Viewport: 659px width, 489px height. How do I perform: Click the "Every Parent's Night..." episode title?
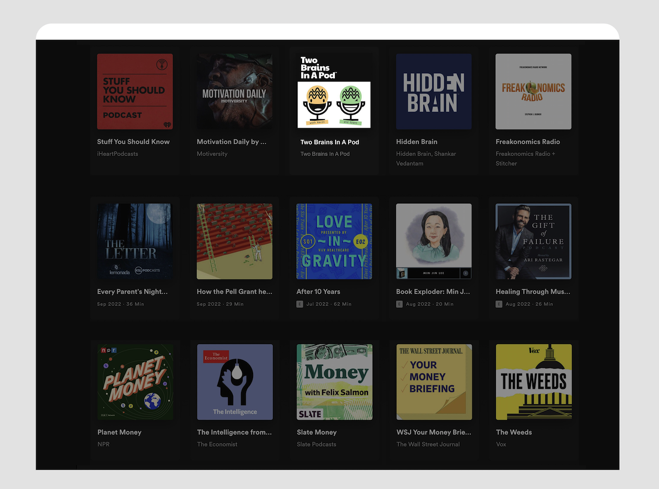pos(132,292)
